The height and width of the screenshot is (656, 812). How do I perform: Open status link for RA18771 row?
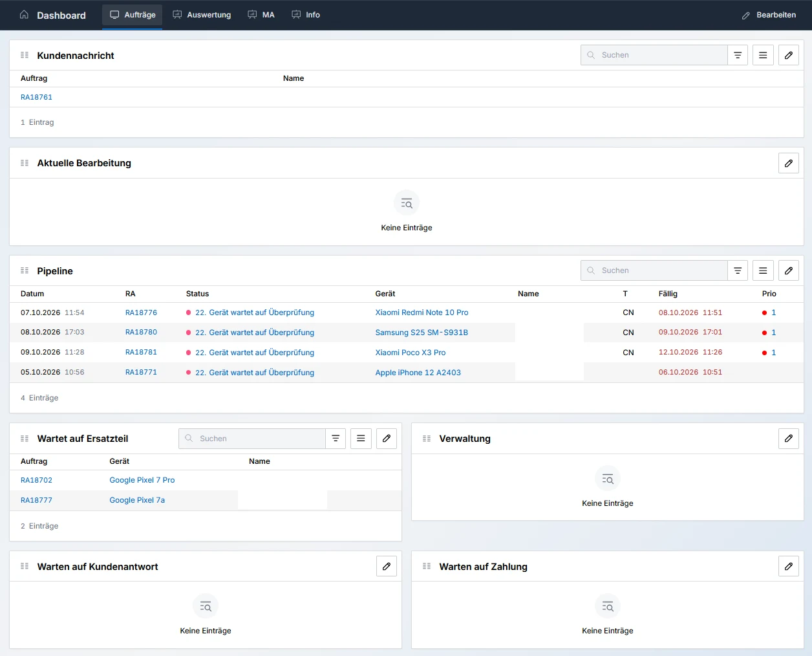click(255, 373)
